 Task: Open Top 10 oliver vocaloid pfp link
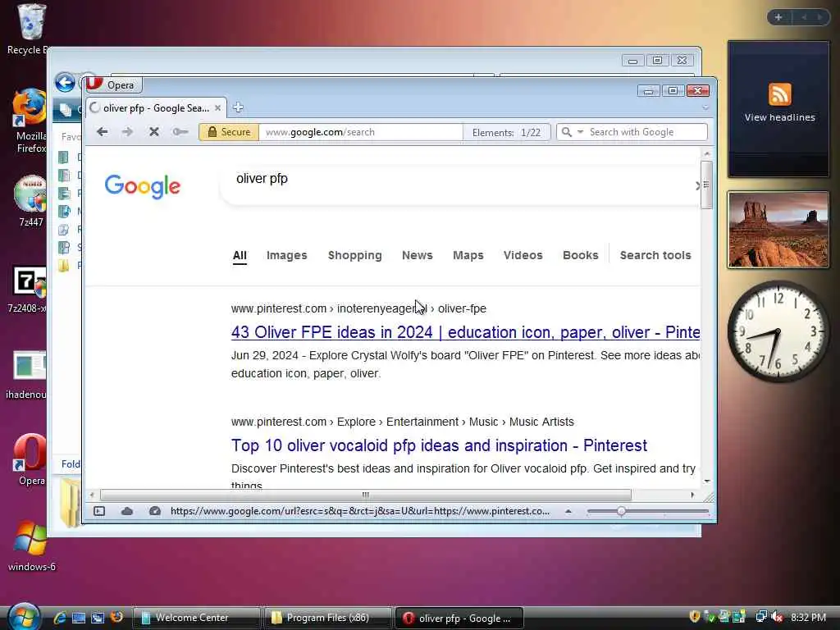[x=439, y=445]
